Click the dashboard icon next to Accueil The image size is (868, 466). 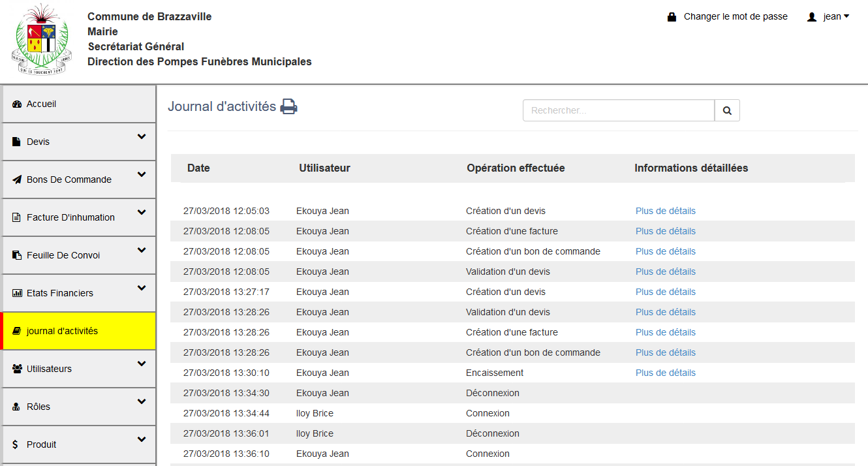click(x=17, y=104)
